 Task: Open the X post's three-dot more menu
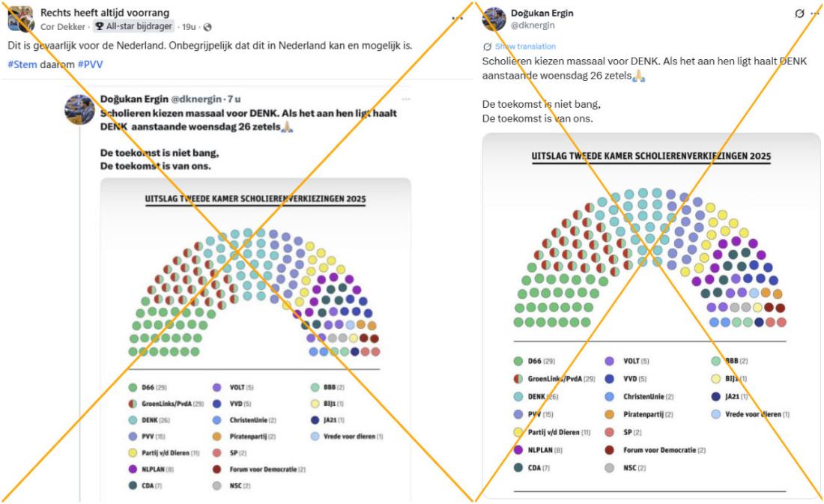click(814, 13)
